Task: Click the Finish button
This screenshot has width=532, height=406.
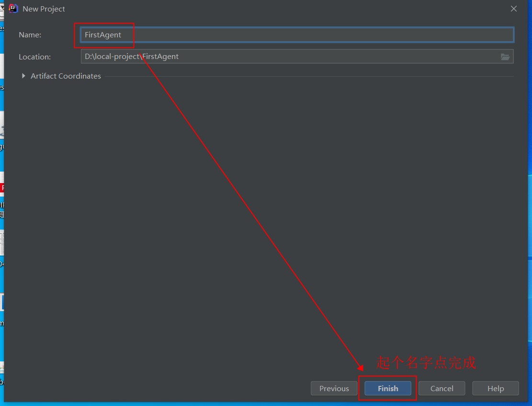Action: click(x=388, y=388)
